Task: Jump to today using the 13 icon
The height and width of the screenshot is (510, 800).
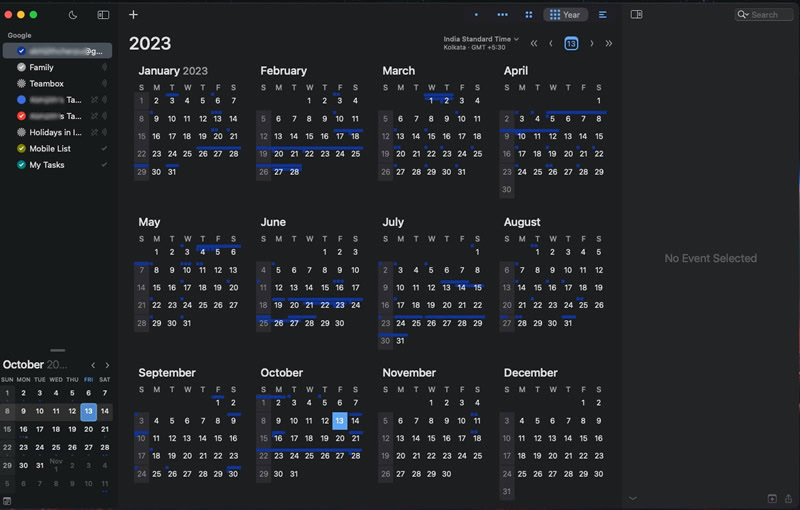Action: point(571,43)
